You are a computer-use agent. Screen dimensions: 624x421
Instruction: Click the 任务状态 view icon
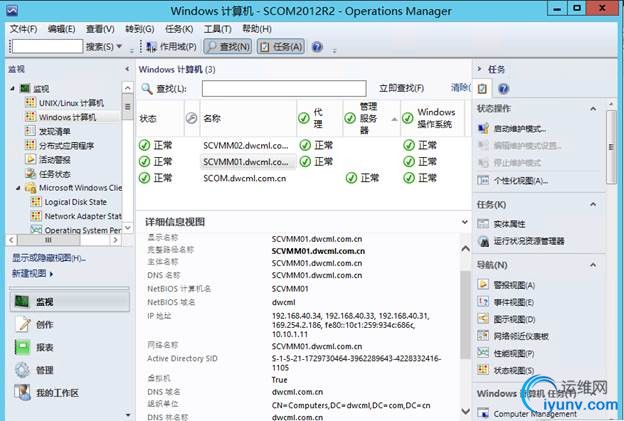[30, 173]
